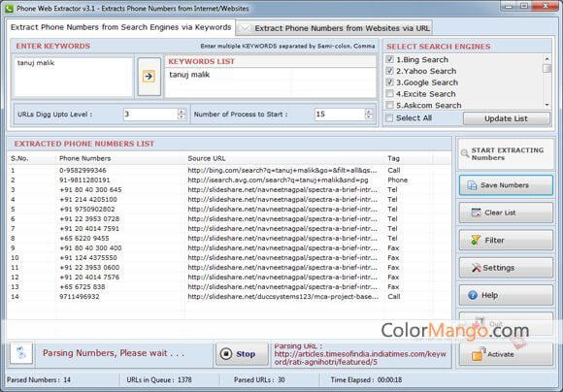The width and height of the screenshot is (563, 392).
Task: Click the Phone Web Extractor title bar icon
Action: (x=9, y=8)
